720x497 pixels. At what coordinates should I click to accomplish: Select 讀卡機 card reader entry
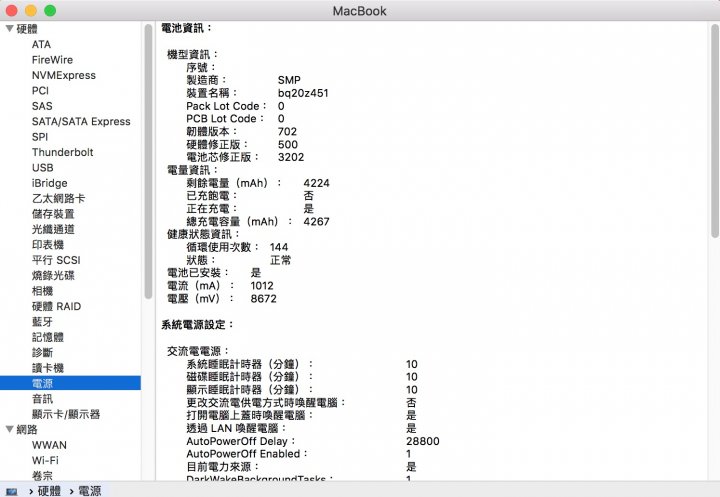tap(48, 368)
